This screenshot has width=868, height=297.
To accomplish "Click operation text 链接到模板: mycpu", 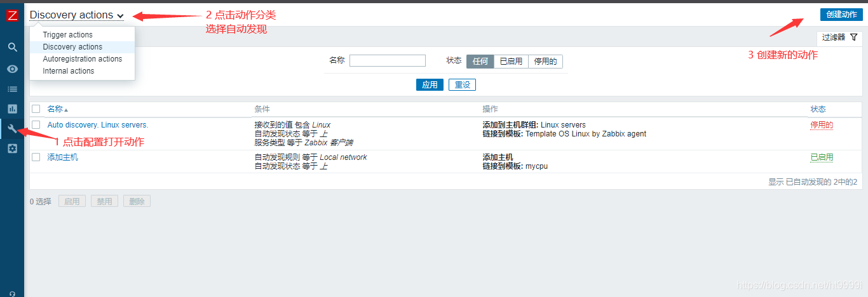I will pyautogui.click(x=515, y=166).
